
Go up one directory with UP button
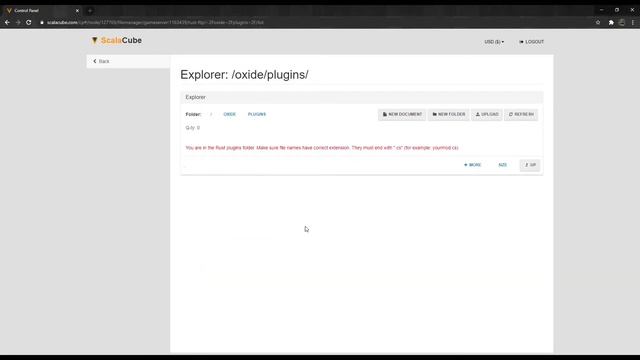(530, 165)
